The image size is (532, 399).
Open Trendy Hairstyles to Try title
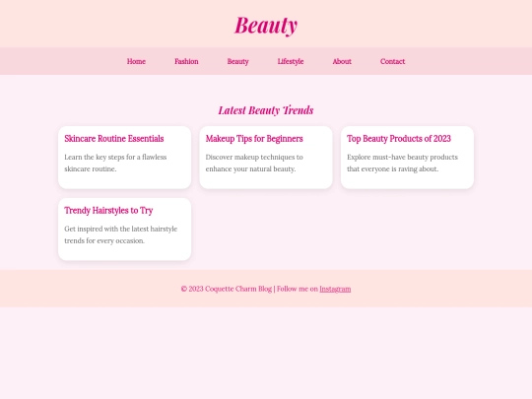[108, 211]
